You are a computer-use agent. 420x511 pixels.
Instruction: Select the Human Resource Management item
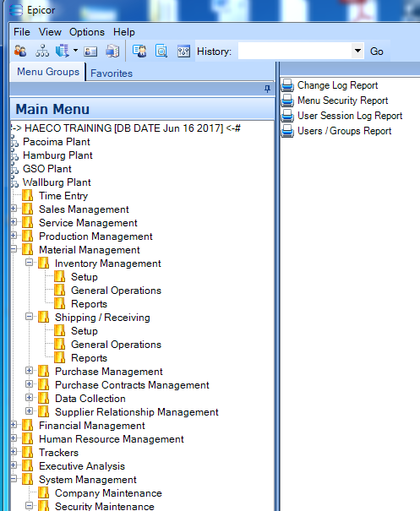tap(112, 439)
